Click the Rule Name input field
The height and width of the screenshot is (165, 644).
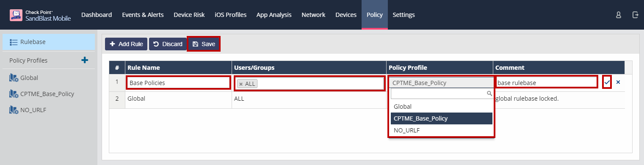pyautogui.click(x=178, y=82)
